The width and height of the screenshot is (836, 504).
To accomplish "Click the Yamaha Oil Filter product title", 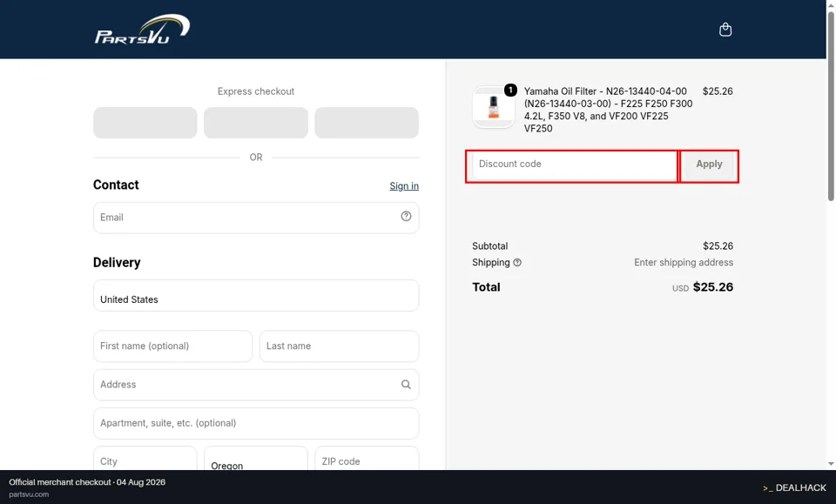I will click(609, 110).
